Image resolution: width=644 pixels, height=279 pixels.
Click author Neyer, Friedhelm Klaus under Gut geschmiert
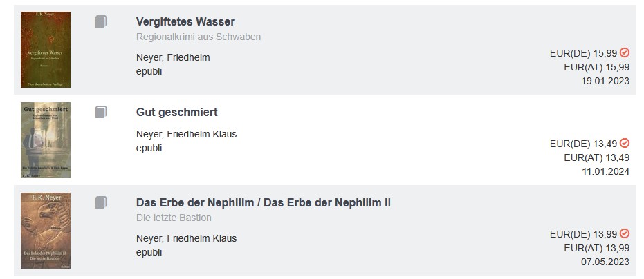click(187, 134)
